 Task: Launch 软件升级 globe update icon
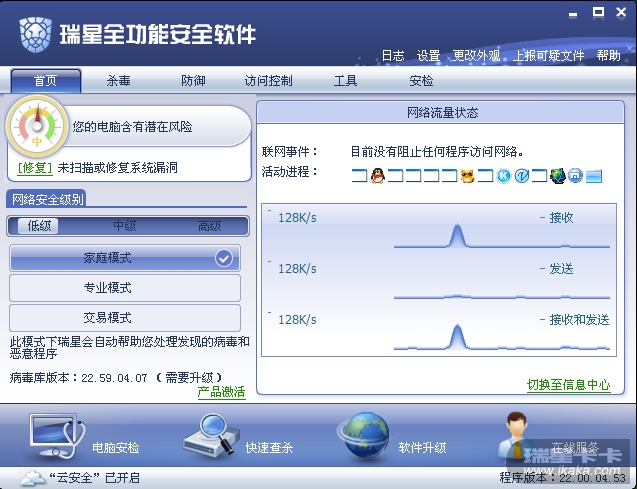click(364, 436)
